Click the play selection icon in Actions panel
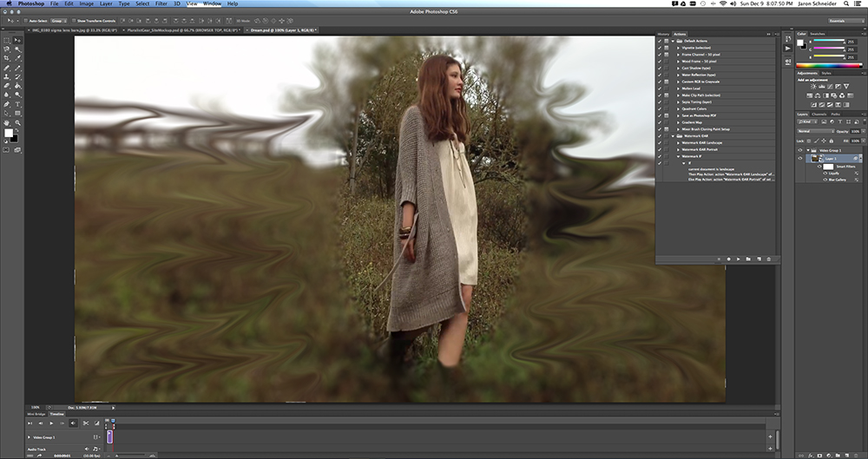Image resolution: width=868 pixels, height=459 pixels. click(738, 259)
